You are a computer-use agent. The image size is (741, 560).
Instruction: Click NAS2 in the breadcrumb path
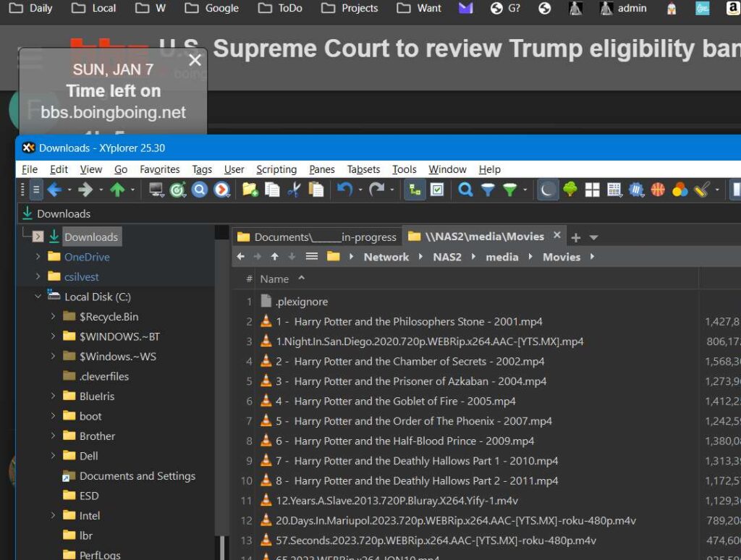[x=447, y=257]
